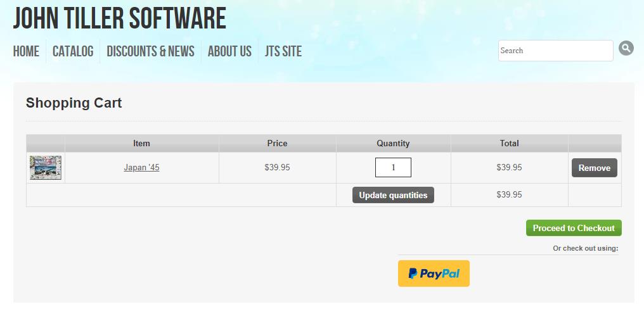The image size is (644, 314).
Task: Open the Japan '45 product thumbnail
Action: [46, 168]
